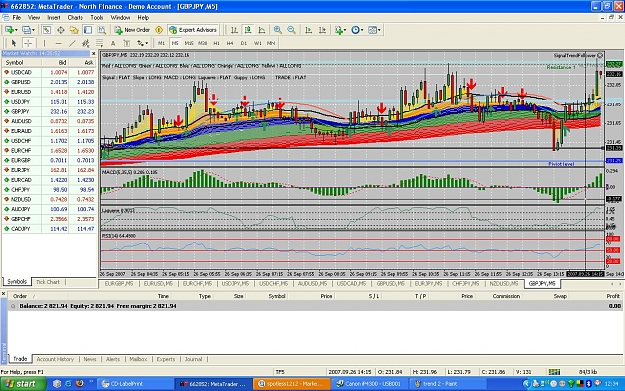Open the New Chart toolbar button

tap(11, 30)
